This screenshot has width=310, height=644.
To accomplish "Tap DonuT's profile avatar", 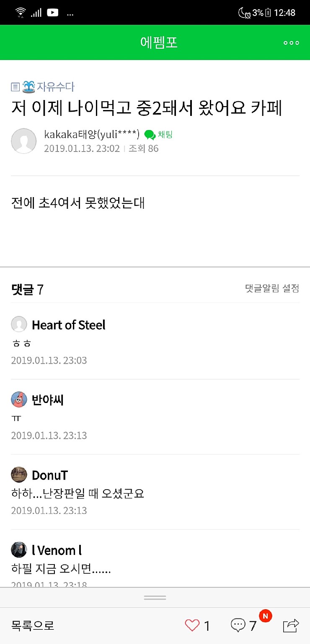I will point(19,475).
